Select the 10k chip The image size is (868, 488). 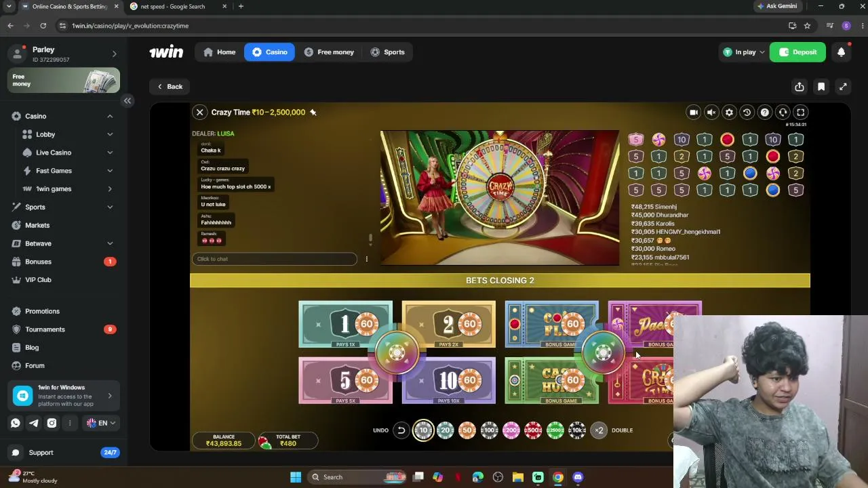coord(577,430)
